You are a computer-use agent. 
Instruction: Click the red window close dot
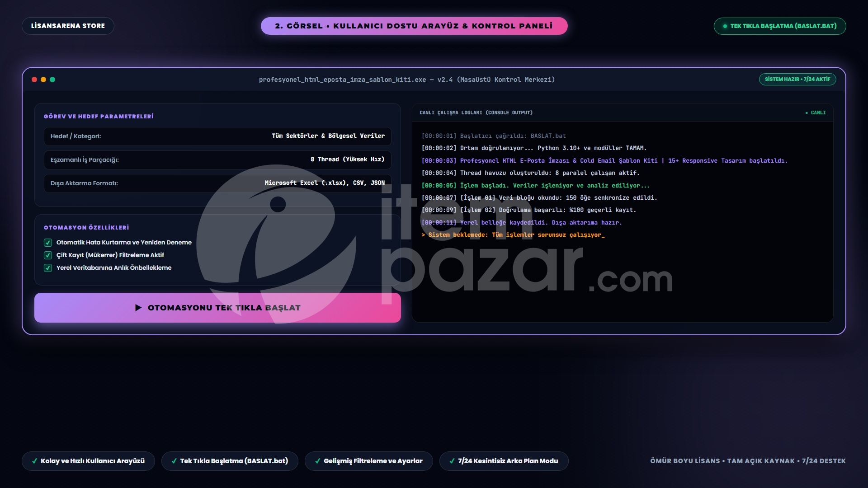(34, 80)
